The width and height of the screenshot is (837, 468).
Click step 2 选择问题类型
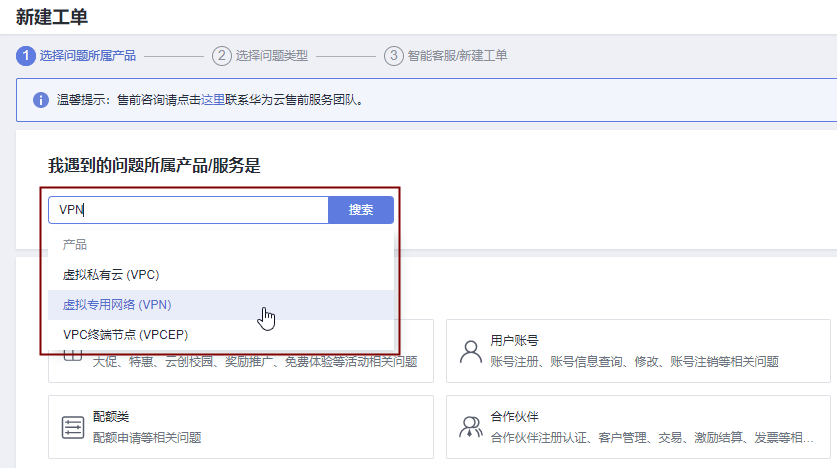(260, 55)
